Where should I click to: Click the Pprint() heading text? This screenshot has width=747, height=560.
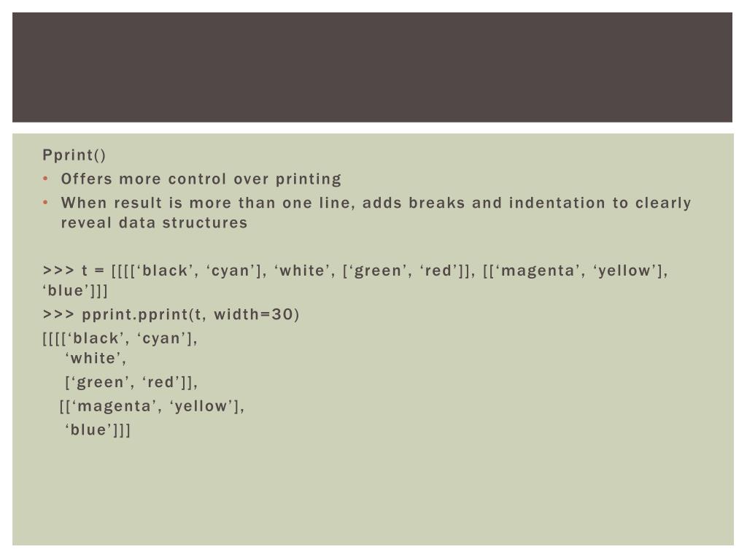[74, 155]
